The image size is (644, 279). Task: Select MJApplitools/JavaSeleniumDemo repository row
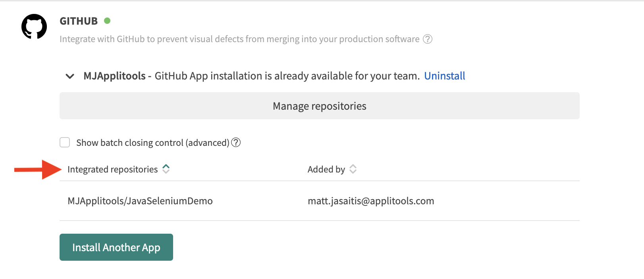(320, 201)
